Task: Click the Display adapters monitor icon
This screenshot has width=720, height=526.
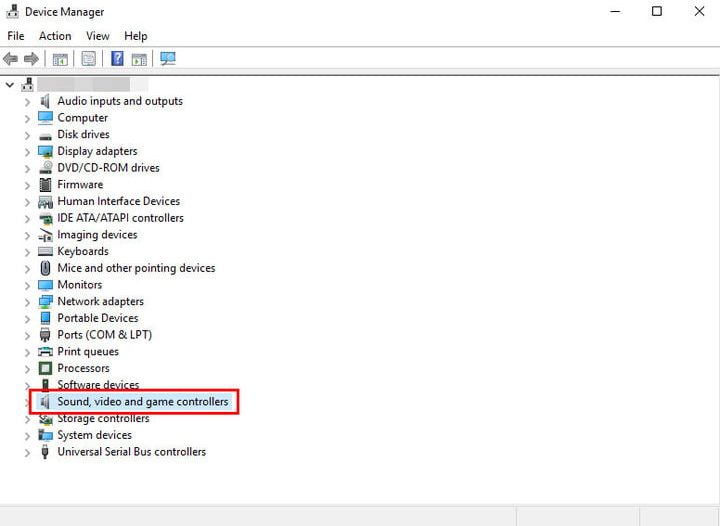Action: (45, 151)
